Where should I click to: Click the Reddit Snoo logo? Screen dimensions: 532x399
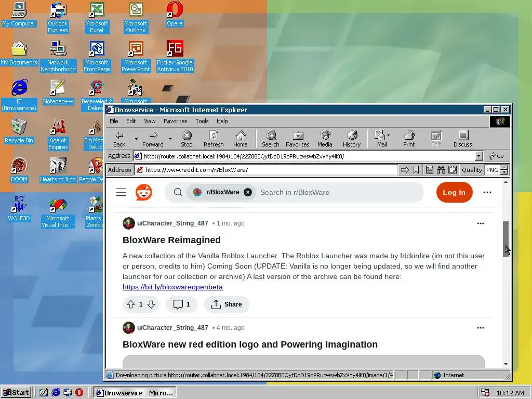tap(144, 192)
